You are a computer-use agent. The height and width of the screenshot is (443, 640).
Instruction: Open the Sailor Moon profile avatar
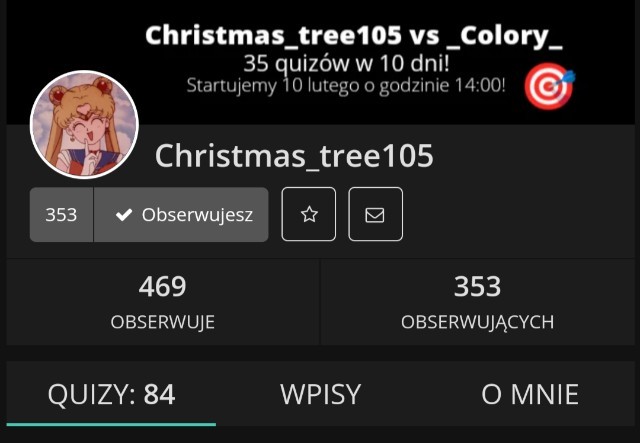tap(84, 125)
